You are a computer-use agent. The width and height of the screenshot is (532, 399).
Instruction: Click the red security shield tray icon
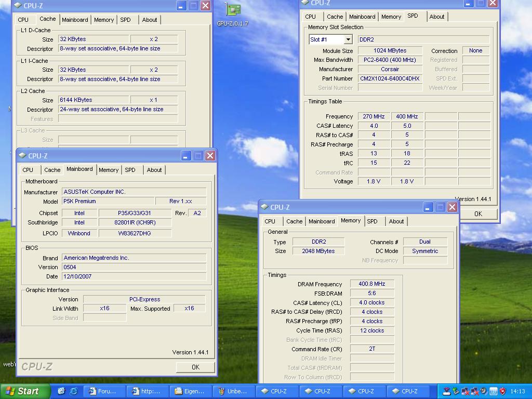[x=503, y=391]
